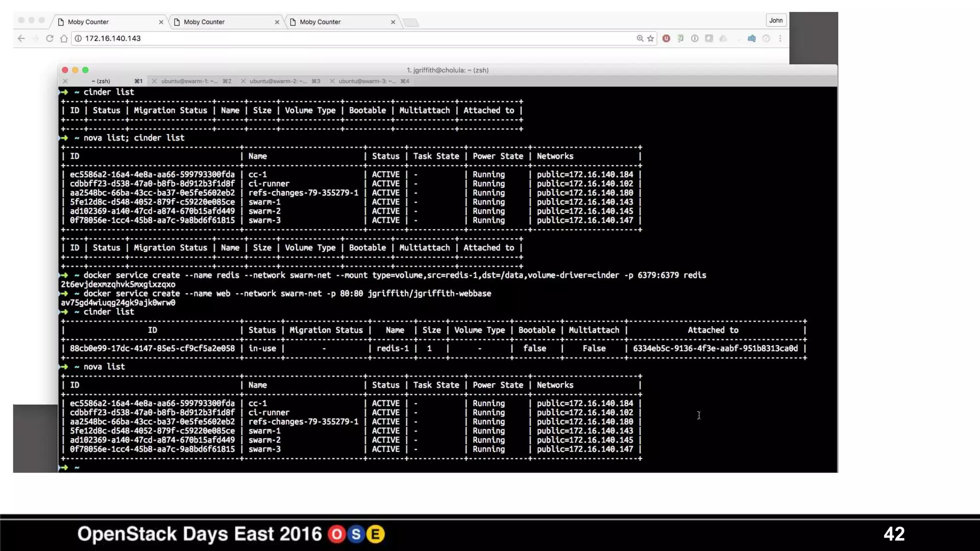Image resolution: width=980 pixels, height=551 pixels.
Task: Open a new browser tab
Action: (x=411, y=22)
